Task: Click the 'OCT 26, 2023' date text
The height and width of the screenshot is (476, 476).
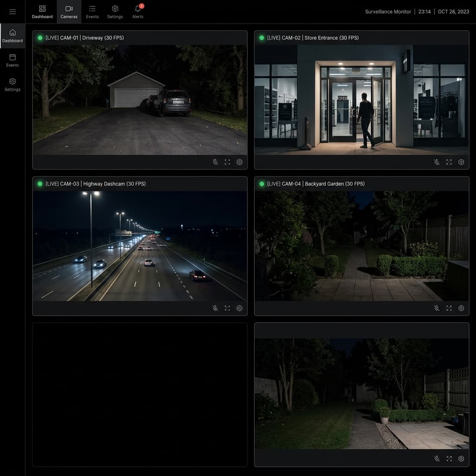Action: [454, 12]
